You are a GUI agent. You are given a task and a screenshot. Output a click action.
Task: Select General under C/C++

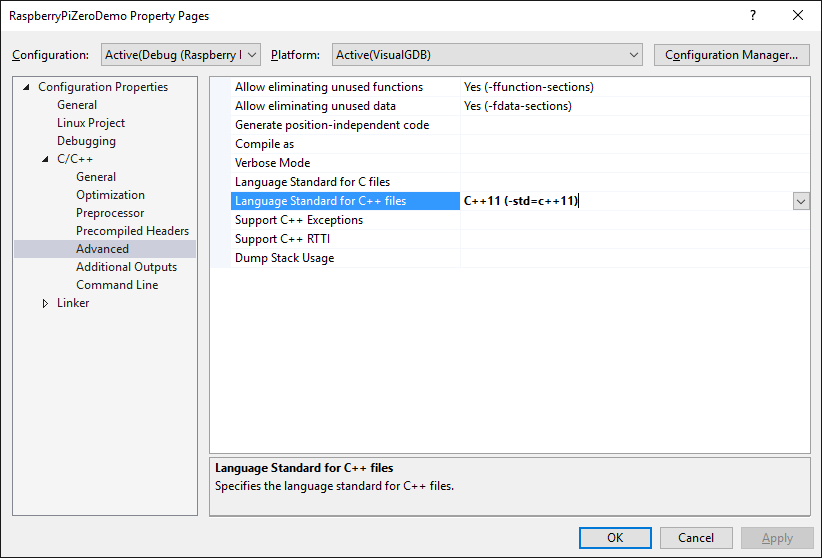coord(96,177)
